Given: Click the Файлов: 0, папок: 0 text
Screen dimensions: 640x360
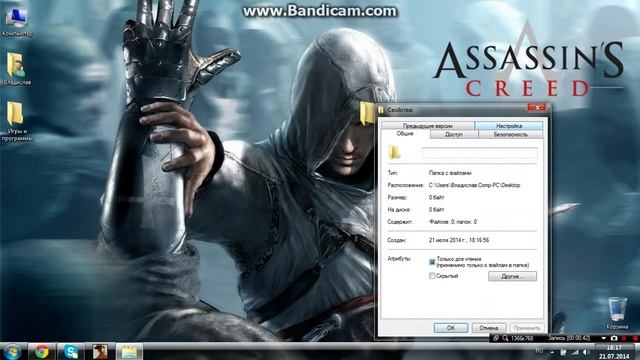Looking at the screenshot, I should click(x=453, y=222).
